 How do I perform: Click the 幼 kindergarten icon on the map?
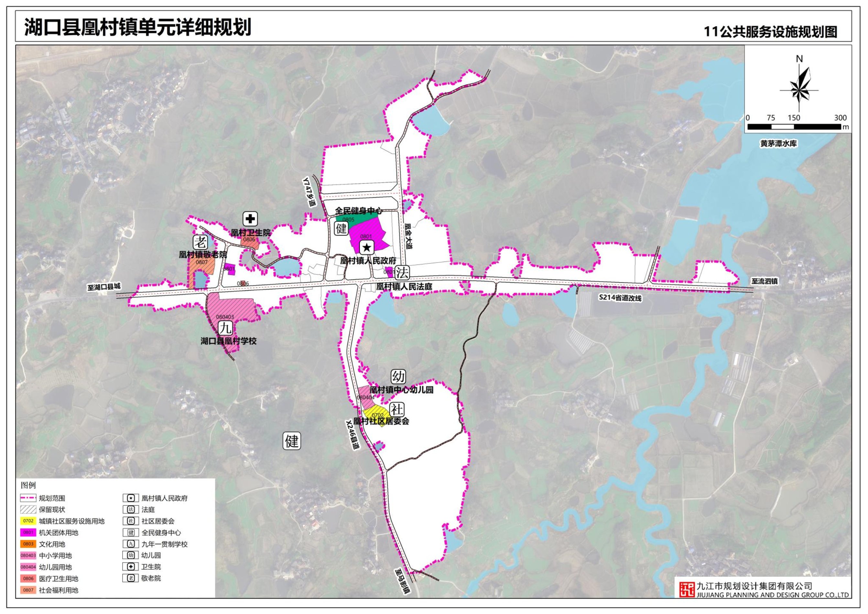(x=398, y=376)
